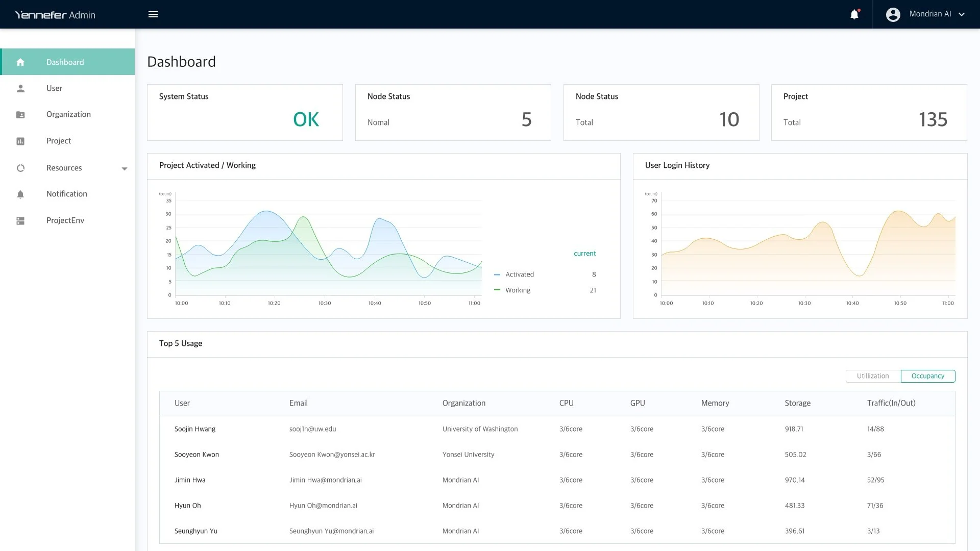980x551 pixels.
Task: Click the Dashboard home icon in sidebar
Action: pos(20,62)
